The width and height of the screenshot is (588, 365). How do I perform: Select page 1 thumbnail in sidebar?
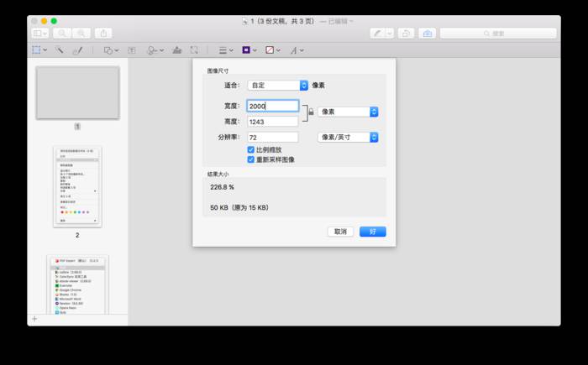tap(77, 92)
